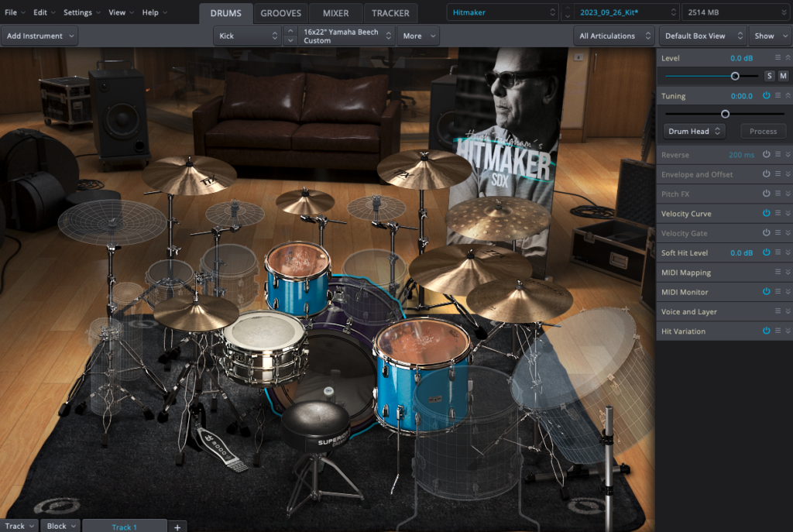Enable the Reverse power toggle

[766, 155]
